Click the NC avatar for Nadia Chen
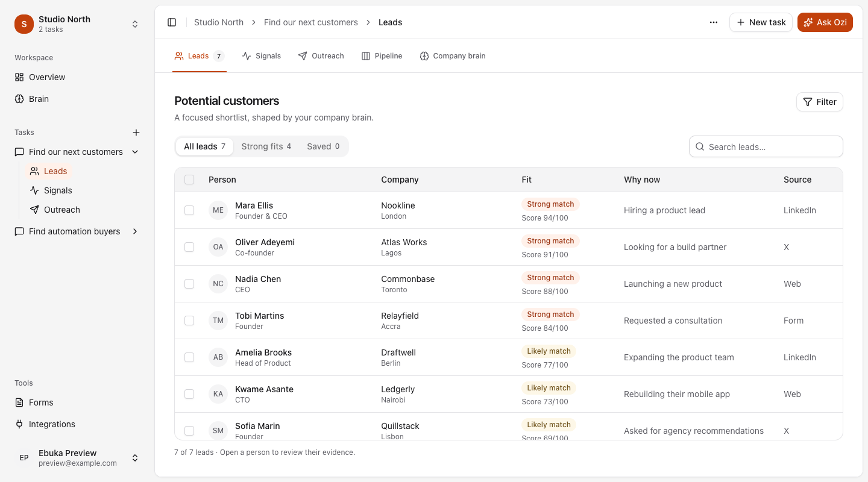The width and height of the screenshot is (868, 482). pyautogui.click(x=218, y=284)
